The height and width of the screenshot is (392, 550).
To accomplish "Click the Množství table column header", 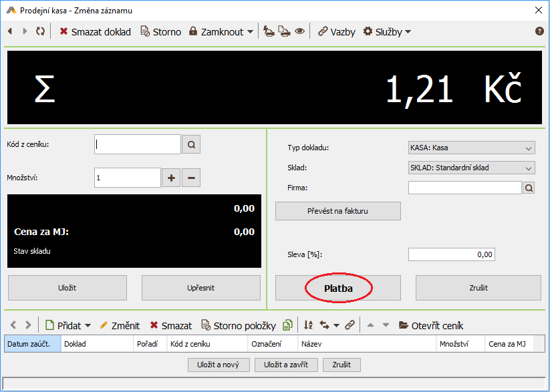I will tap(460, 344).
